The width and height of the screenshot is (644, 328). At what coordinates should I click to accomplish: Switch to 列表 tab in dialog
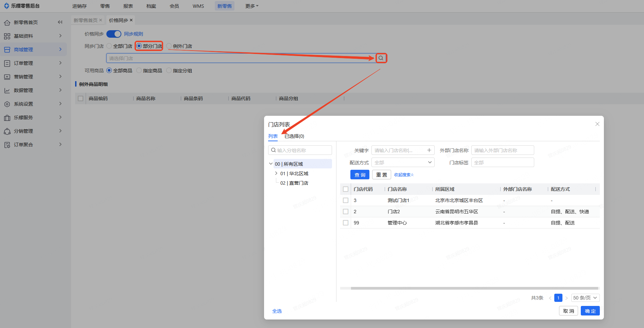coord(273,136)
